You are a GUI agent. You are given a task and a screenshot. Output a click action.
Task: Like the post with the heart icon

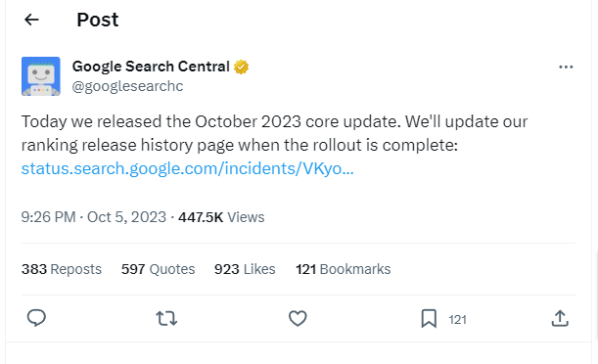click(298, 318)
